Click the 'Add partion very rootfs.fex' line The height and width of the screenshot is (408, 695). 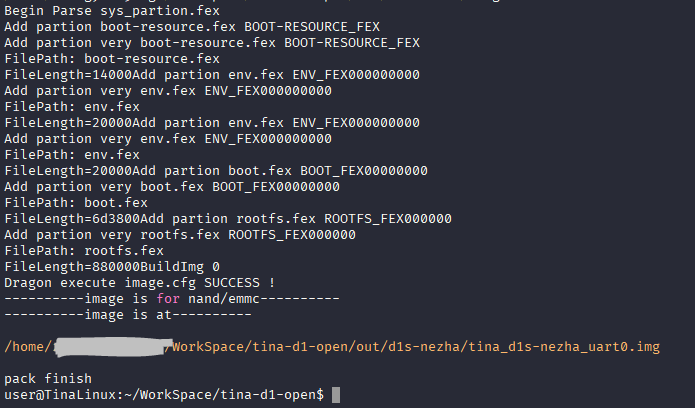[x=179, y=235]
